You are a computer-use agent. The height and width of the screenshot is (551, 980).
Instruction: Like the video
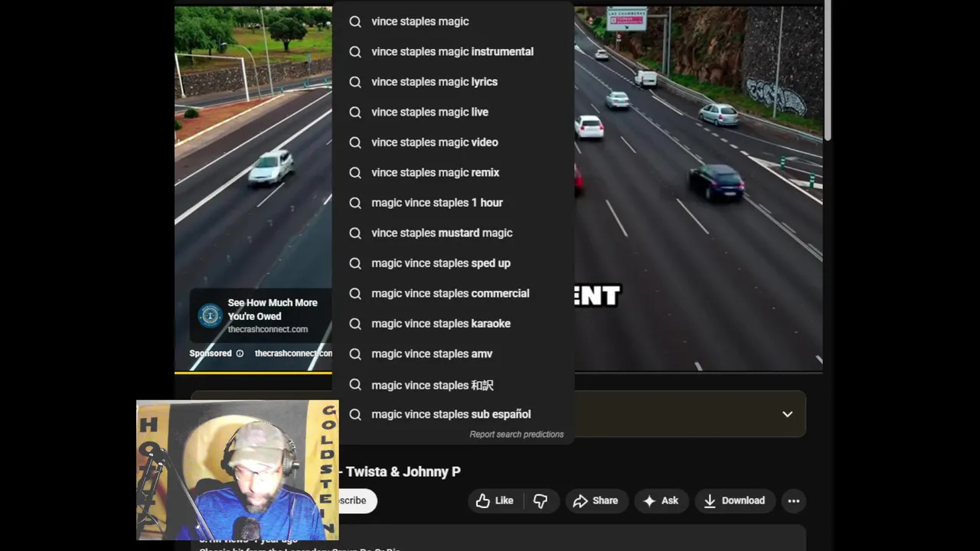click(495, 500)
